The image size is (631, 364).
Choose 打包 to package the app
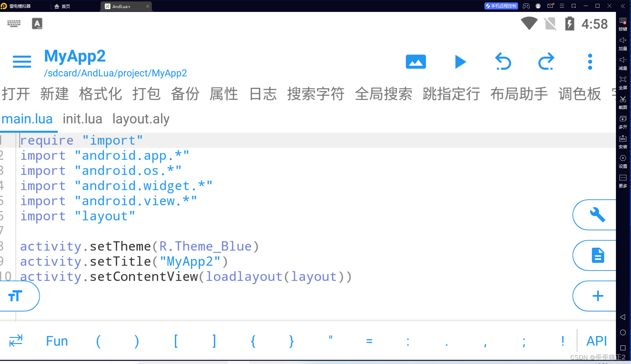(147, 94)
